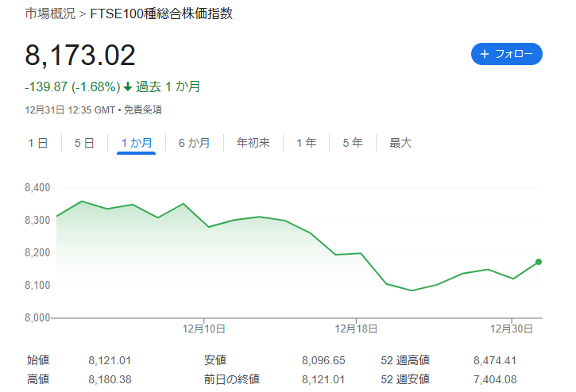
Task: Switch to the 5年 range tab
Action: (x=353, y=143)
